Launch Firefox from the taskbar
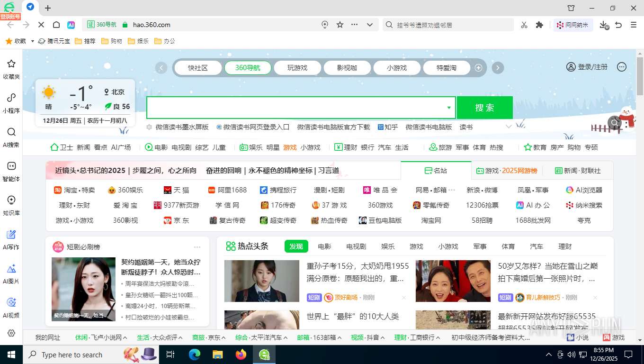 click(x=241, y=354)
